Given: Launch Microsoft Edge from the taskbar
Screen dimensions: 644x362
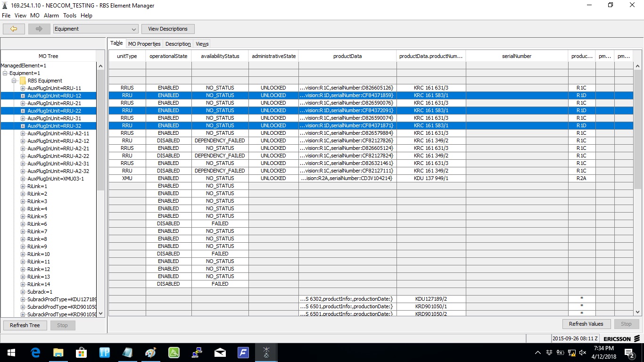Looking at the screenshot, I should [x=35, y=353].
